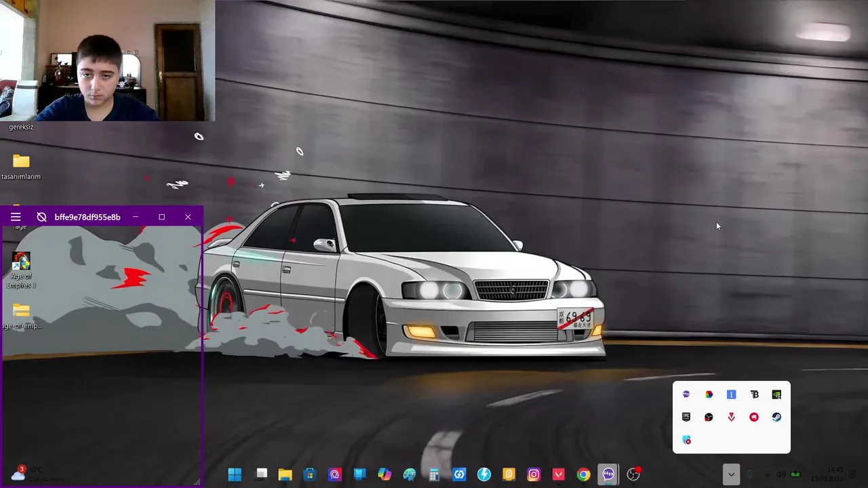Image resolution: width=868 pixels, height=488 pixels.
Task: Open the notification center icon beside clock
Action: click(854, 474)
